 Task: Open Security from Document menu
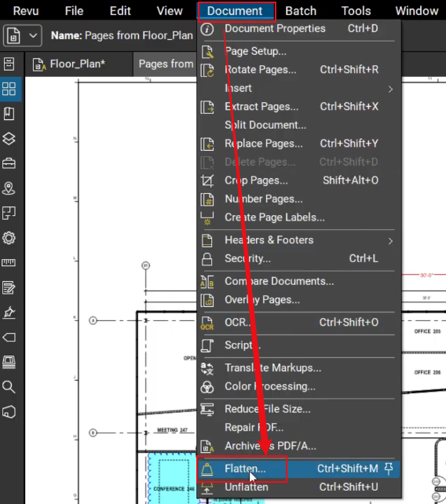tap(298, 258)
